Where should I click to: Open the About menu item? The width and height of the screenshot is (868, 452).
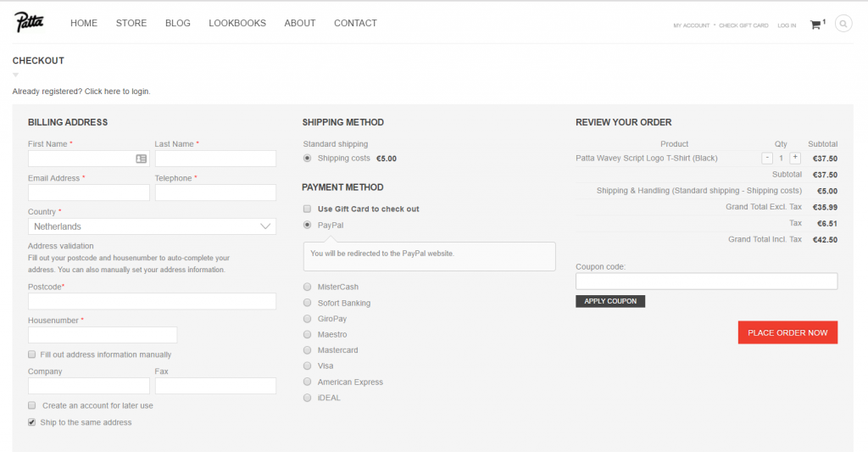(x=300, y=23)
